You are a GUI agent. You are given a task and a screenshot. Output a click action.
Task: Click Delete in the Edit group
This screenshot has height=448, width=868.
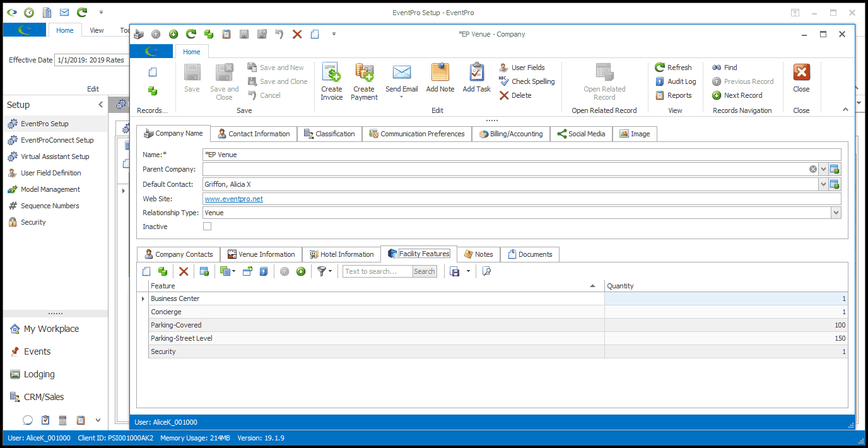click(515, 95)
